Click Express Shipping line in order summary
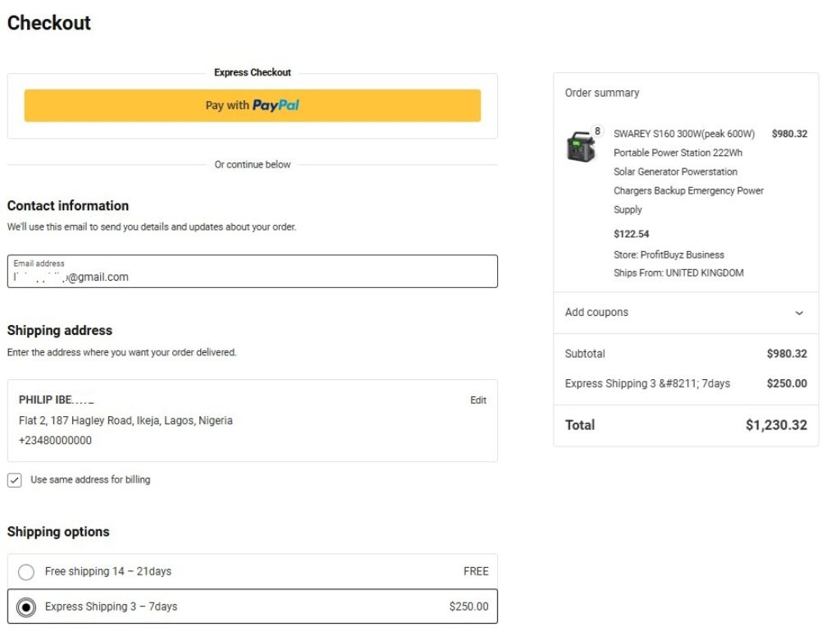Screen dimensions: 840x632 (647, 383)
